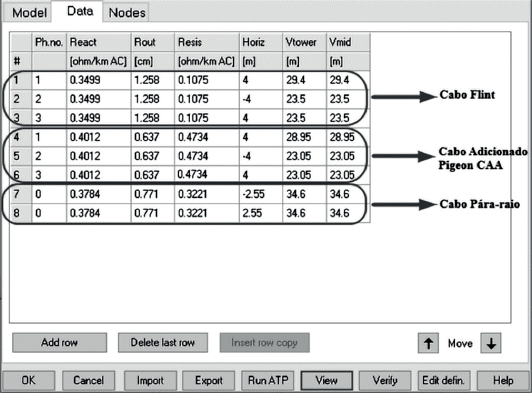Click the Move down arrow button
The height and width of the screenshot is (393, 532).
coord(492,344)
